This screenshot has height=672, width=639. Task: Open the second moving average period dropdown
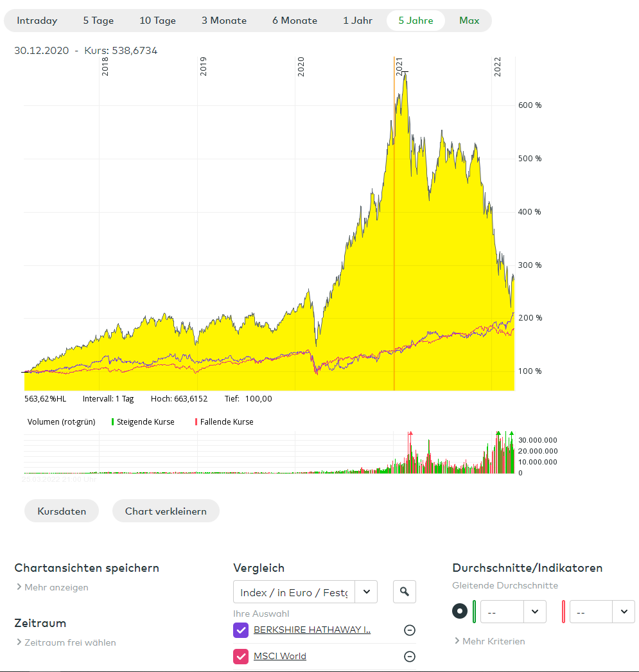point(602,612)
